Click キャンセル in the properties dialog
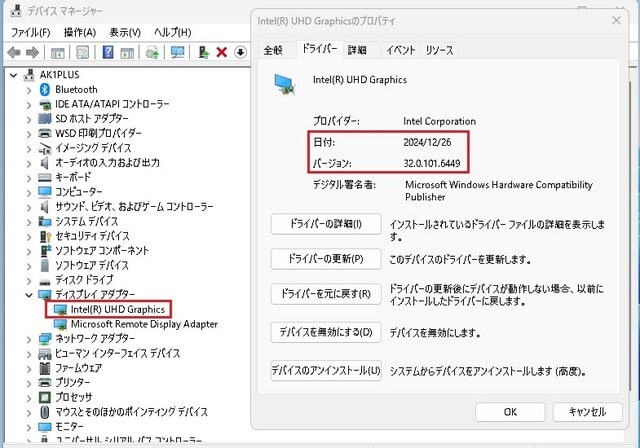 coord(588,412)
